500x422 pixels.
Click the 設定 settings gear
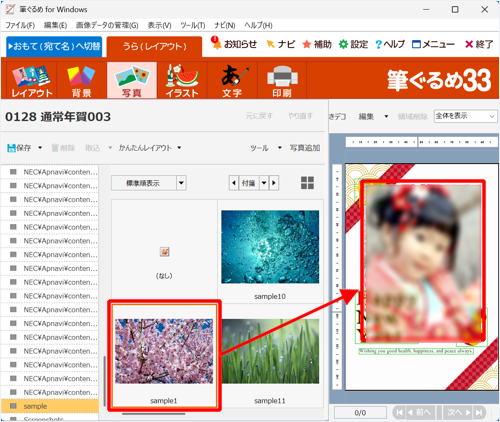[353, 44]
